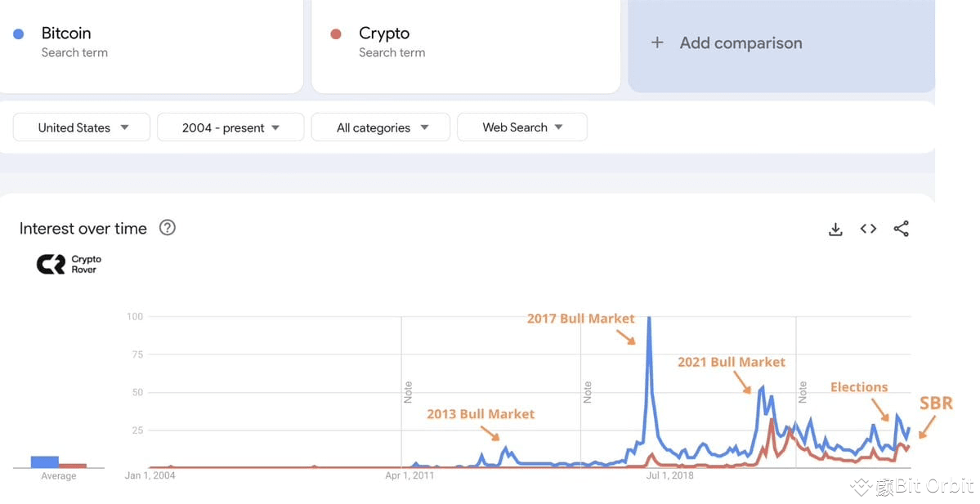Edit the Bitcoin search term
The width and height of the screenshot is (980, 504).
pyautogui.click(x=66, y=33)
